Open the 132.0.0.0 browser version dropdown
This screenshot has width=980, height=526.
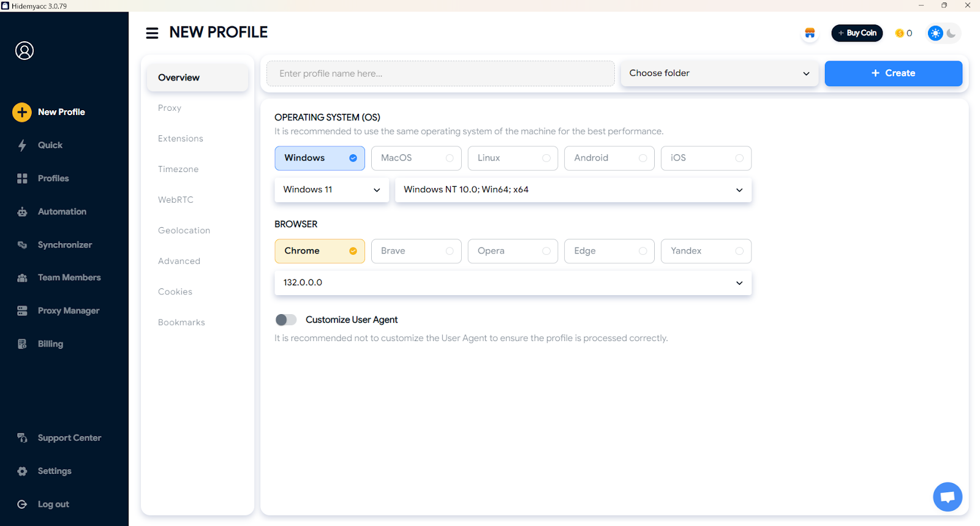pyautogui.click(x=513, y=283)
